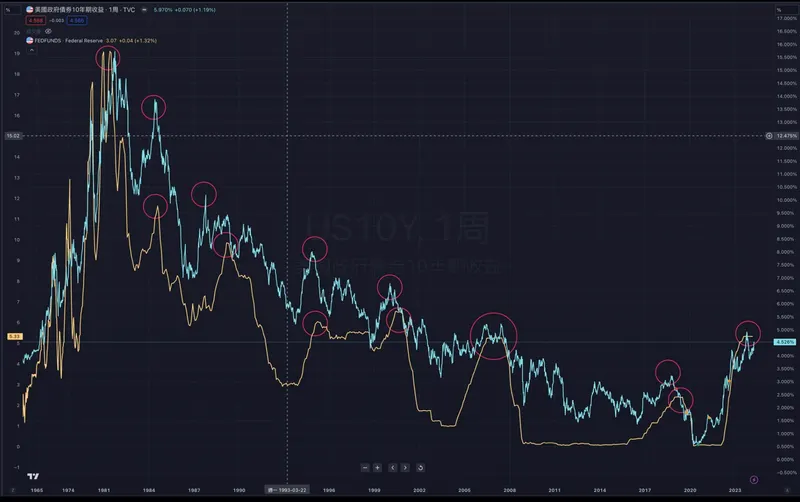Click the zoom in plus button

coord(378,467)
